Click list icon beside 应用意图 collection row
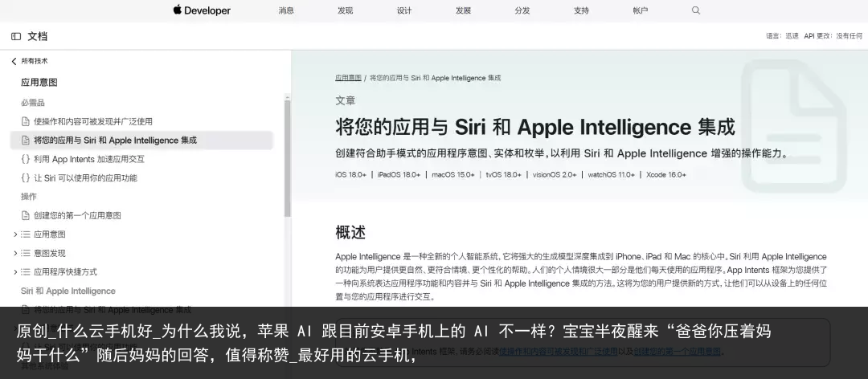This screenshot has height=379, width=868. tap(26, 234)
